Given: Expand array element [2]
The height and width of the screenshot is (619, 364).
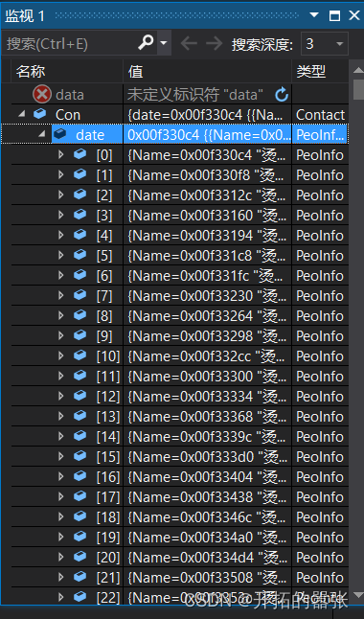Looking at the screenshot, I should pyautogui.click(x=60, y=195).
